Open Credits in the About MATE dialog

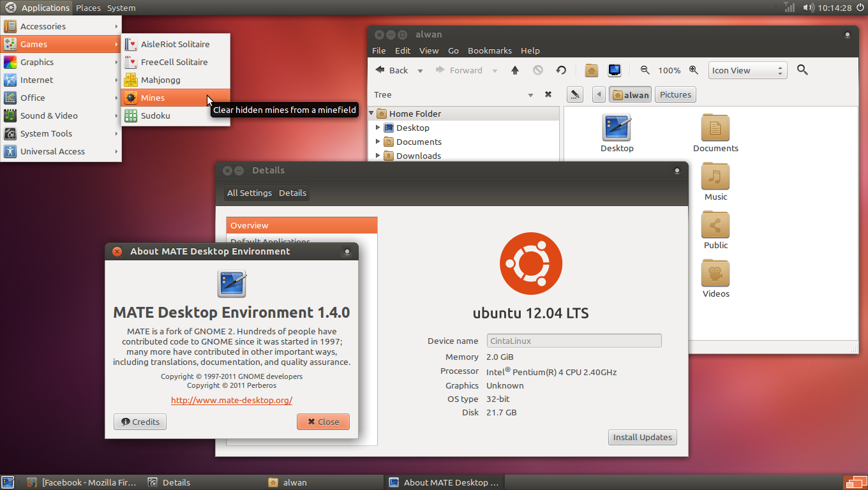click(x=140, y=422)
